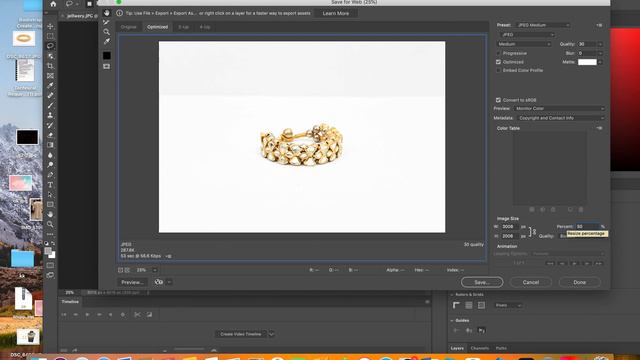Switch to the 2-Up tab

184,27
